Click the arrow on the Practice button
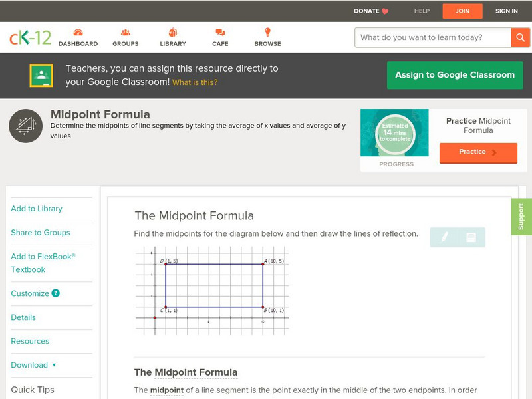Viewport: 532px width, 399px height. click(494, 152)
